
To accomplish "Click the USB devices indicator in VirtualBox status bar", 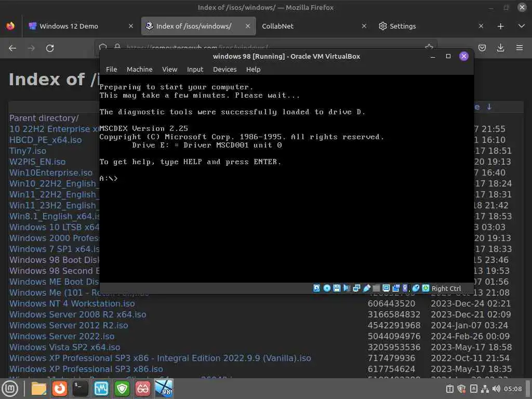I will click(x=366, y=288).
